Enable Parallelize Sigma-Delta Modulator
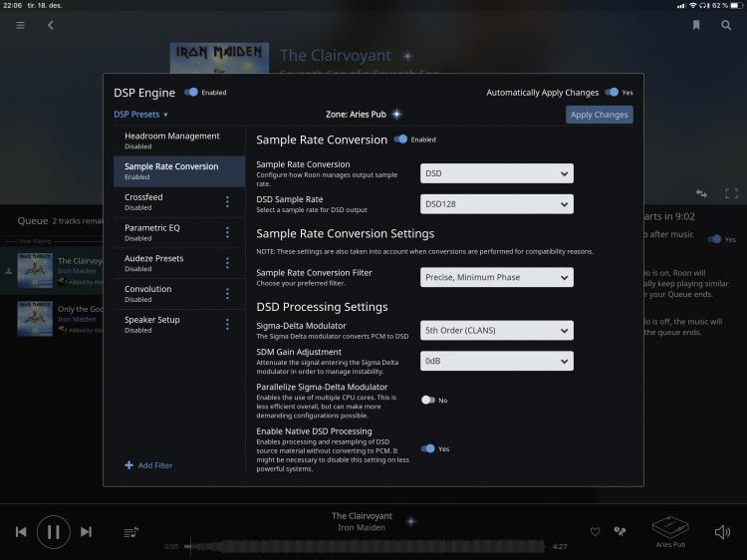747x560 pixels. (428, 400)
